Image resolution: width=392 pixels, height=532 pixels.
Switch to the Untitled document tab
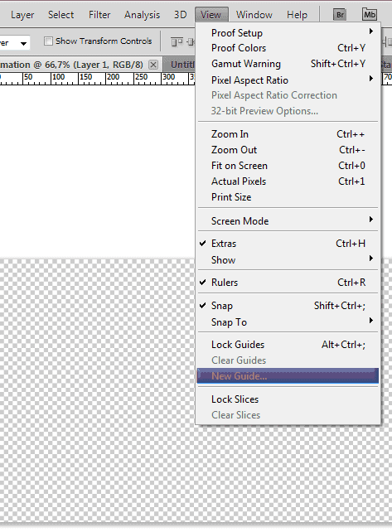(181, 65)
